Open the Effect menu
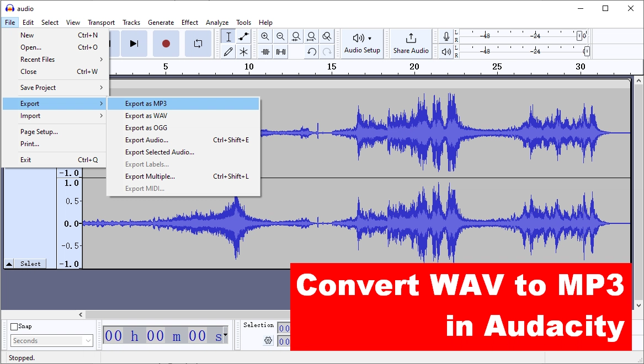The image size is (644, 364). pyautogui.click(x=189, y=22)
